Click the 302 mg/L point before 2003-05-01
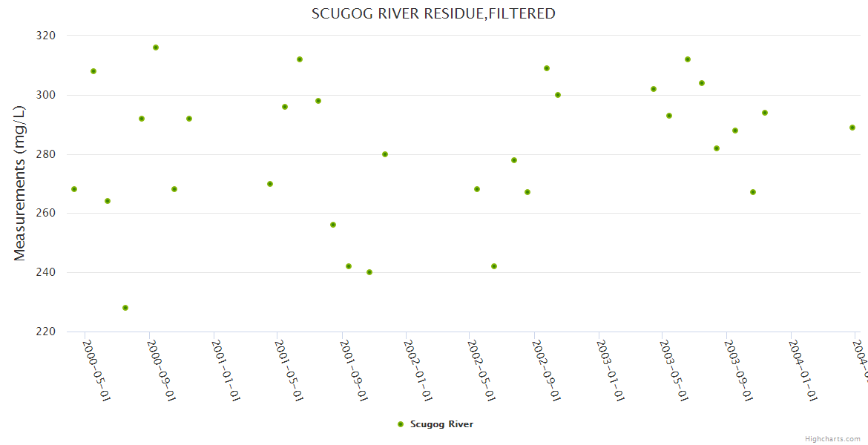 pos(654,89)
